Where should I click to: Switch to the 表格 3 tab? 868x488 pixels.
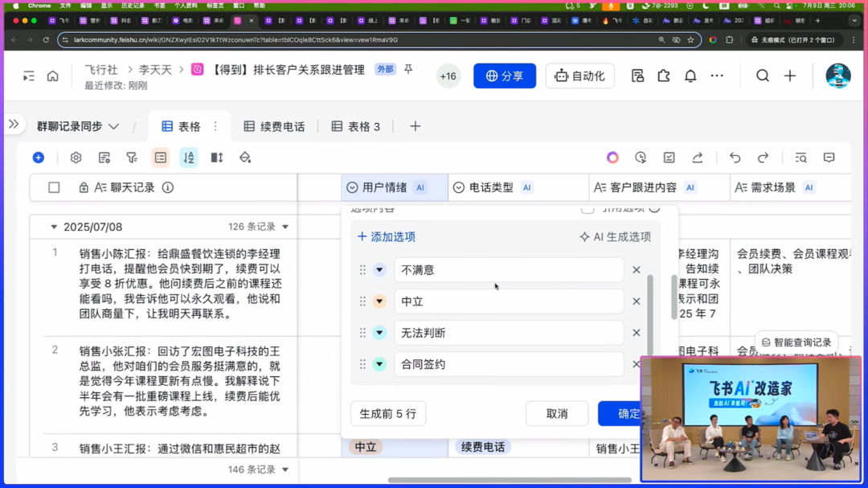point(356,126)
